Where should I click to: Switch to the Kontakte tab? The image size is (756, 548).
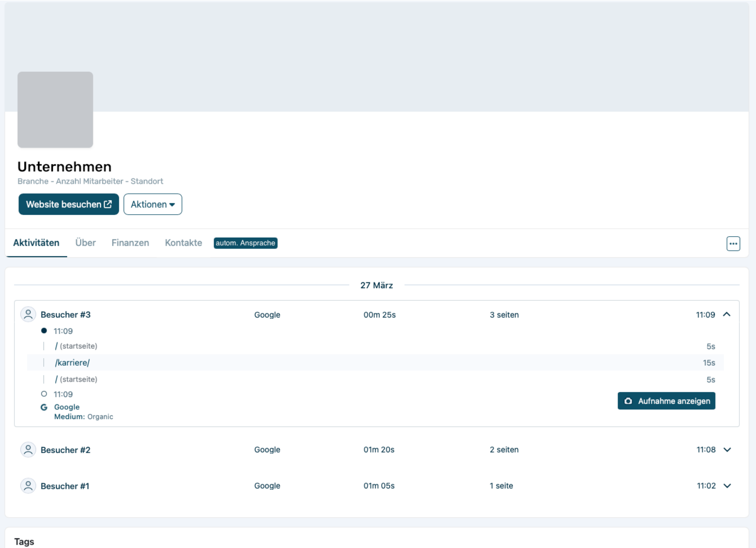pos(183,243)
